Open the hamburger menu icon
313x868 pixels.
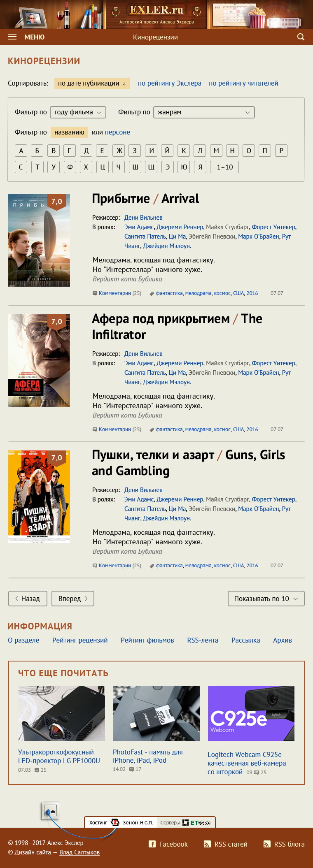[12, 37]
